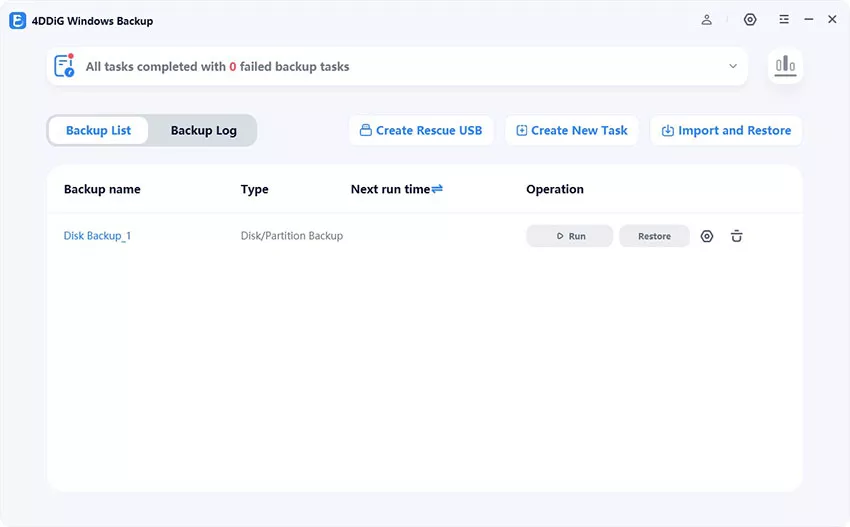
Task: Open the settings gear in title bar
Action: pyautogui.click(x=750, y=20)
